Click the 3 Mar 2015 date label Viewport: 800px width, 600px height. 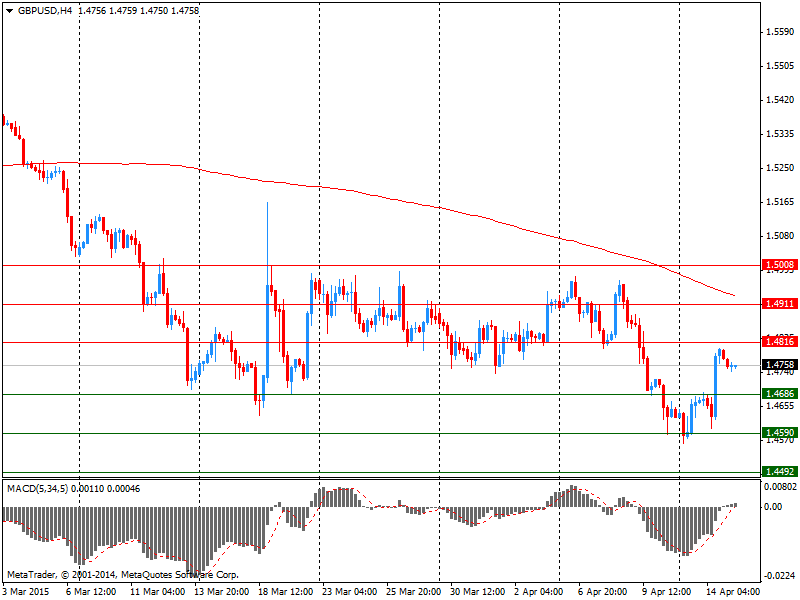click(x=26, y=592)
